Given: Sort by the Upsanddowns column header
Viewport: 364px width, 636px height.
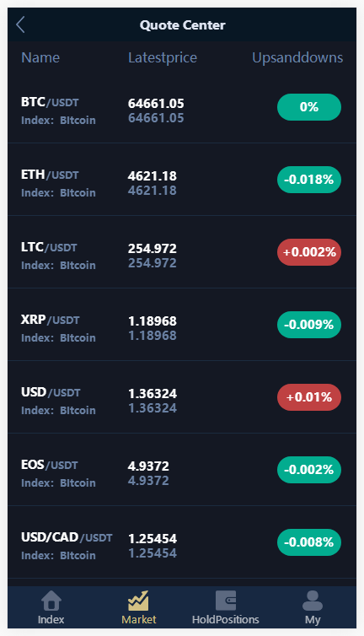Looking at the screenshot, I should tap(297, 57).
